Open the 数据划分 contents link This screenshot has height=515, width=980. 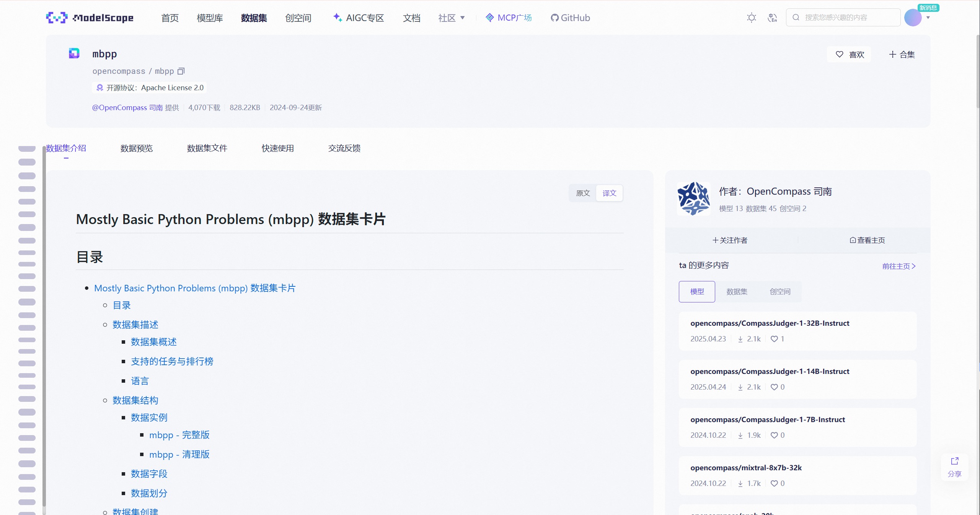pos(149,493)
